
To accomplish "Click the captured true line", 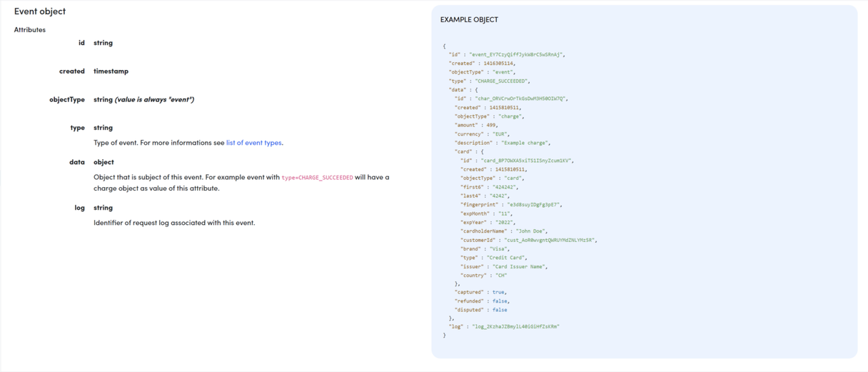I will point(480,292).
